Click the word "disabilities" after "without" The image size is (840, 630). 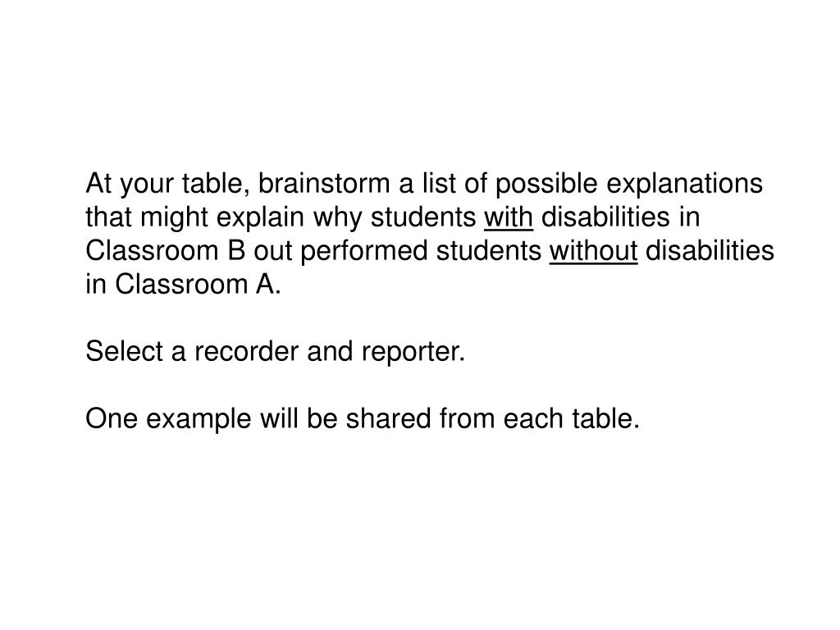coord(710,250)
